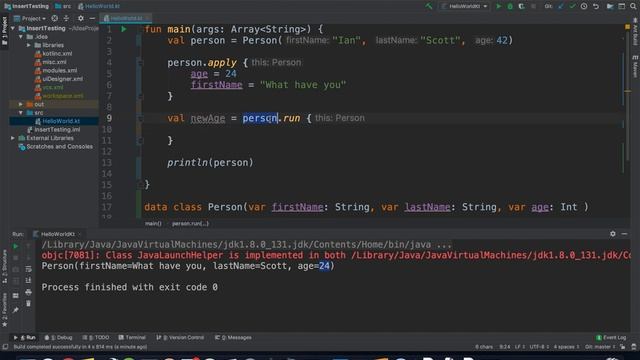Image resolution: width=640 pixels, height=360 pixels.
Task: Click the scroll-from-source target icon in Project panel
Action: (x=54, y=18)
